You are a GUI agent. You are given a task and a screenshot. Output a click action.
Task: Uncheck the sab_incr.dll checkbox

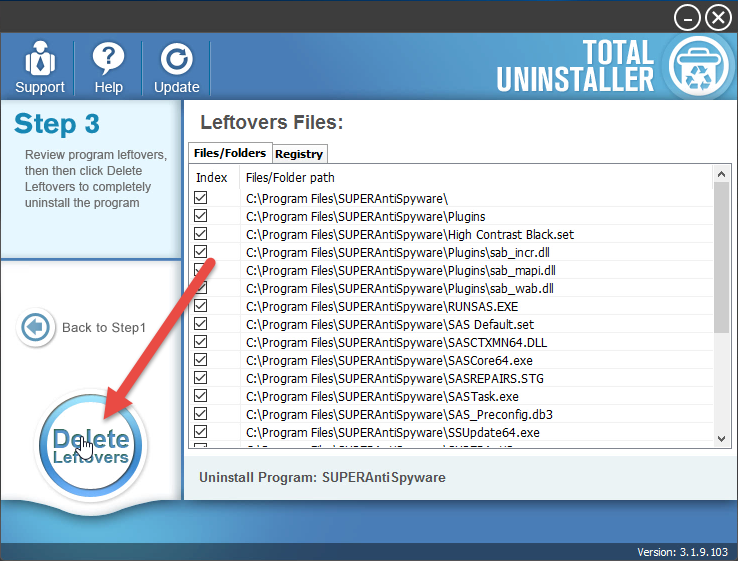tap(201, 251)
